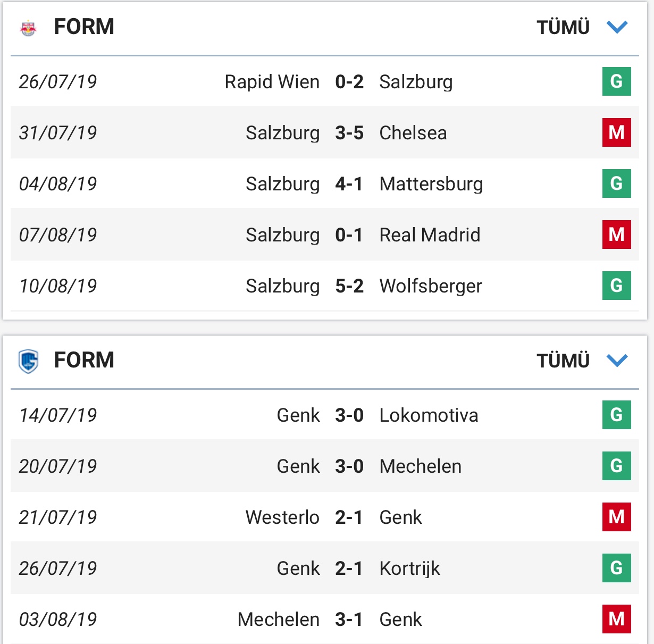Select the Real Madrid team name
Image resolution: width=654 pixels, height=644 pixels.
tap(430, 235)
